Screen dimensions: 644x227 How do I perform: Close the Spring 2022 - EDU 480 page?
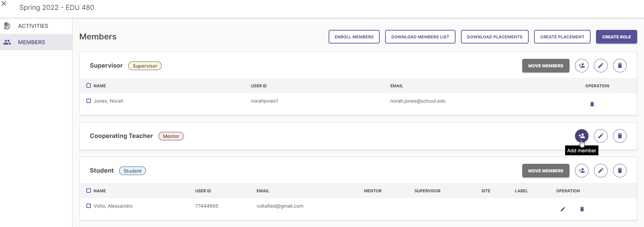tap(4, 4)
